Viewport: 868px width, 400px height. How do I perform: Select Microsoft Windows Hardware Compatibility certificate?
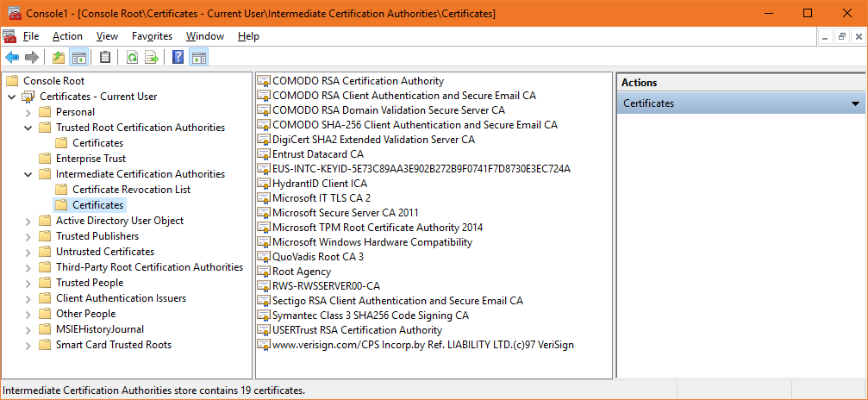point(372,242)
